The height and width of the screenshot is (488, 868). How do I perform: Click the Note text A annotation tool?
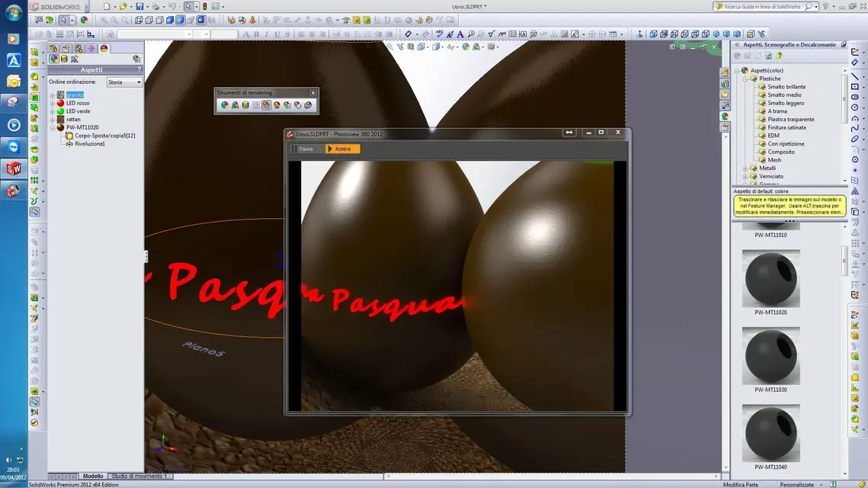click(460, 34)
